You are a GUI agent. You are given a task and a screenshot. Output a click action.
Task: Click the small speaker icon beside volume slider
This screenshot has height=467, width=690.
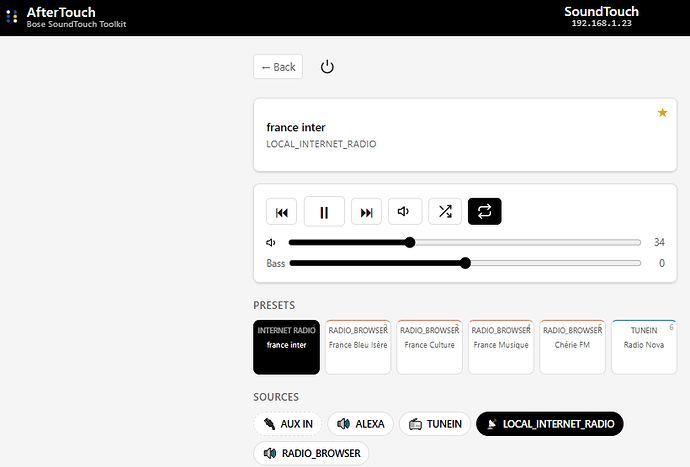coord(271,243)
